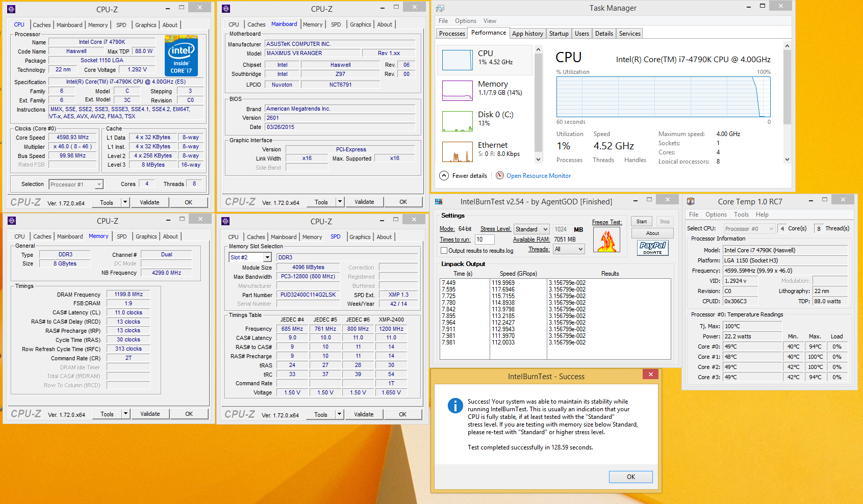Click the Resource Monitor icon in Task Manager
The image size is (863, 504).
500,175
